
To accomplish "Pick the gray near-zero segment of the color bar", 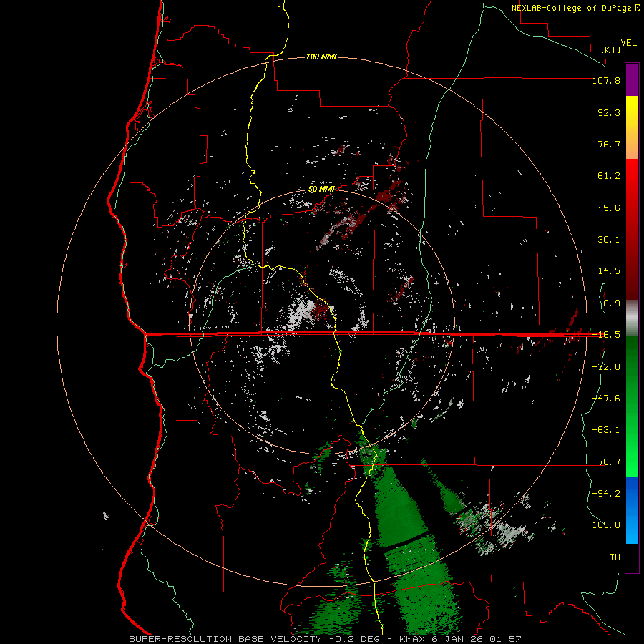I will coord(632,318).
